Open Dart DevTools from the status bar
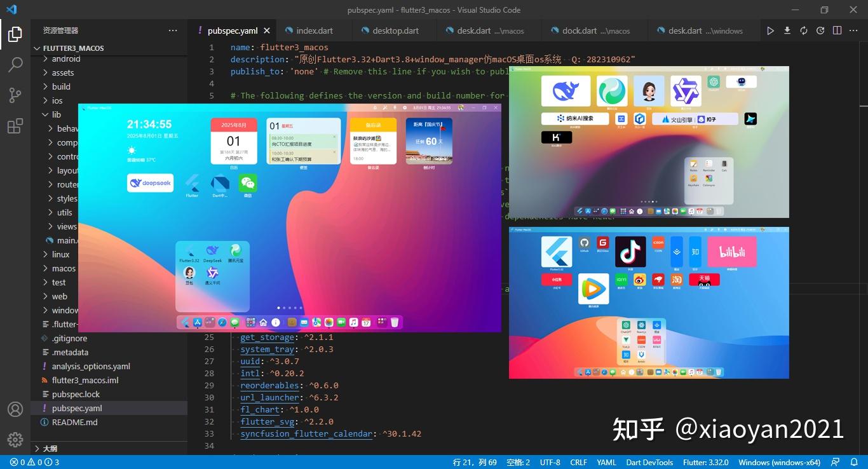Screen dimensions: 868x469 coord(650,463)
